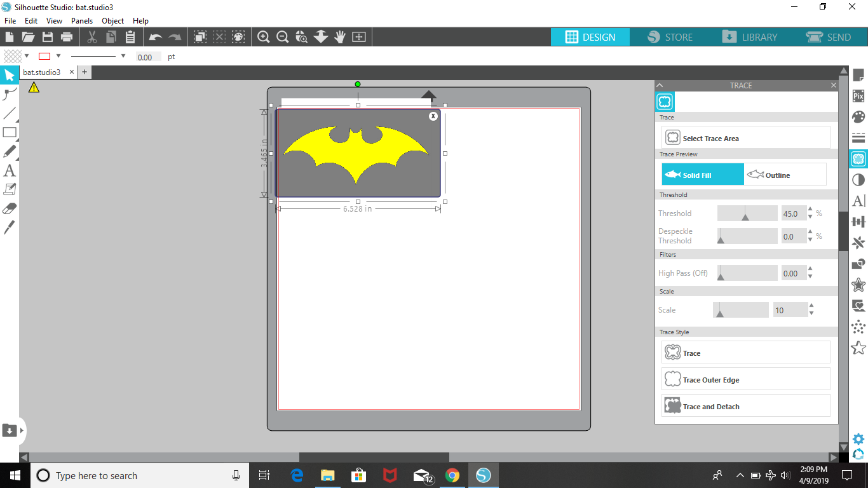Open a file with the folder icon
Viewport: 868px width, 488px height.
pyautogui.click(x=29, y=37)
